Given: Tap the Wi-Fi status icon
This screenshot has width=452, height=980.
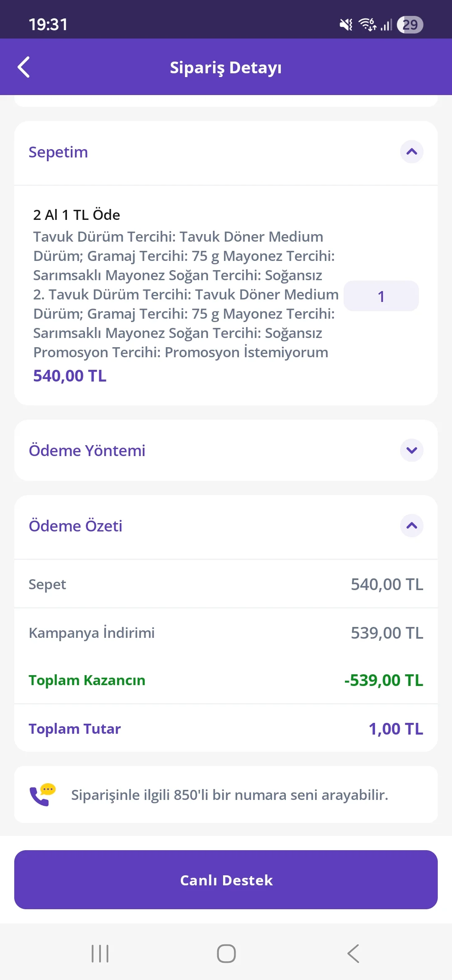Looking at the screenshot, I should (x=367, y=25).
